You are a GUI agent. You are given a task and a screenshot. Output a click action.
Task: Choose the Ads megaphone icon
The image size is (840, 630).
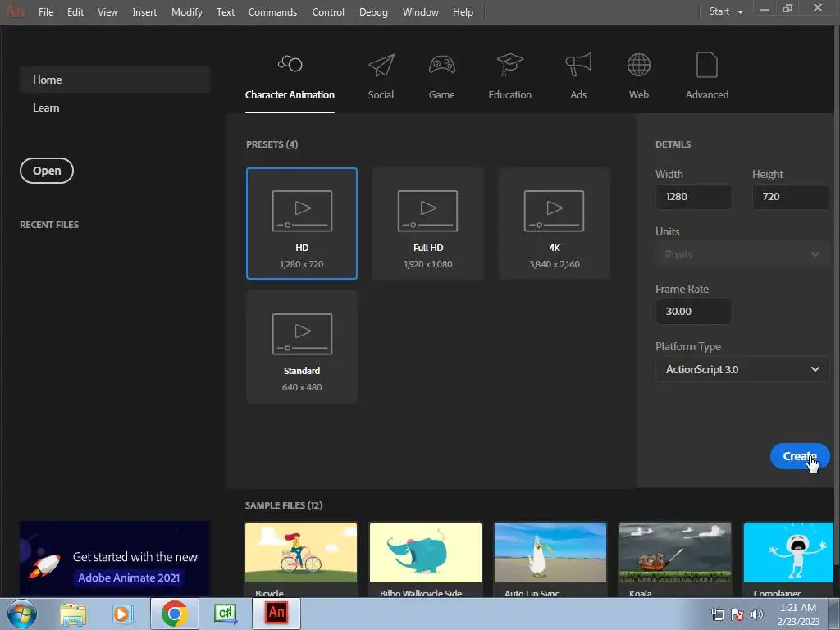click(x=578, y=65)
